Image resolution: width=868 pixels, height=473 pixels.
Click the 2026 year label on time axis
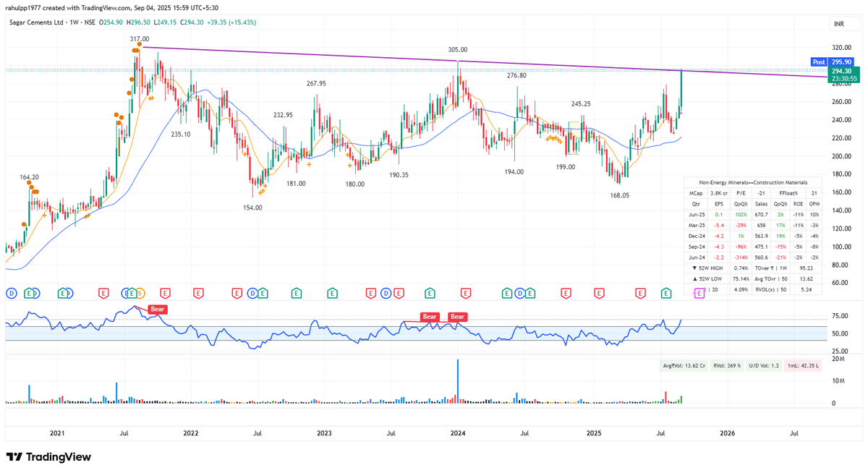pyautogui.click(x=728, y=432)
